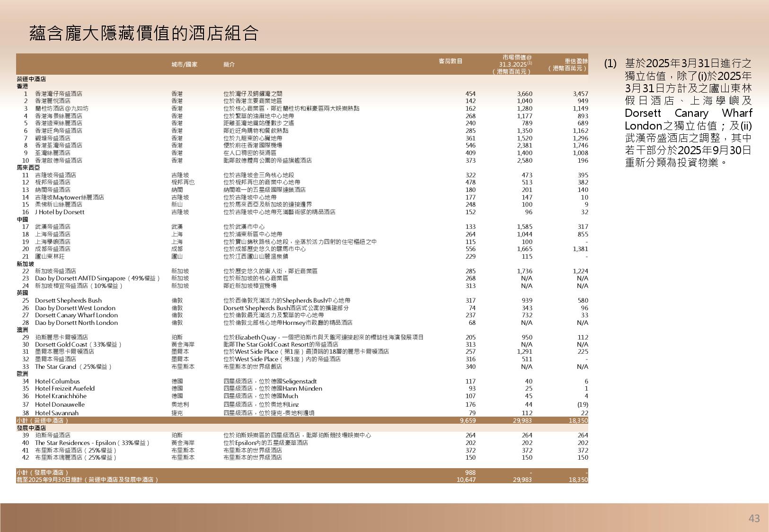Viewport: 769px width, 532px height.
Task: Click page number 43 in footer
Action: [754, 518]
